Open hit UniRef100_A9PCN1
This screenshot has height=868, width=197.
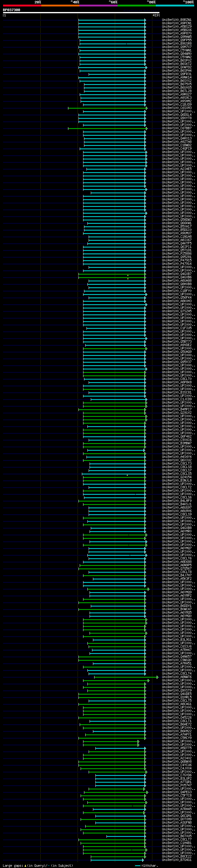pos(177,23)
